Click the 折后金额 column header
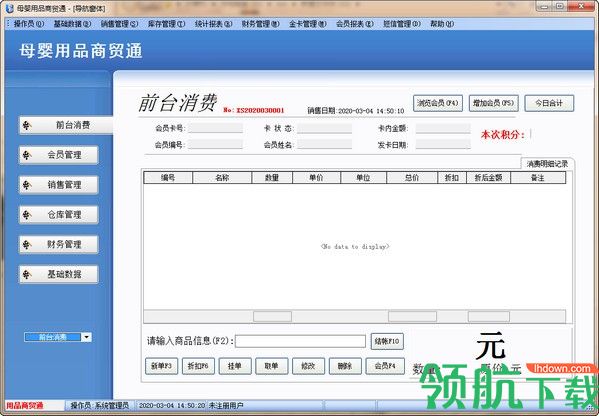Screen dimensions: 599x416 pos(488,178)
